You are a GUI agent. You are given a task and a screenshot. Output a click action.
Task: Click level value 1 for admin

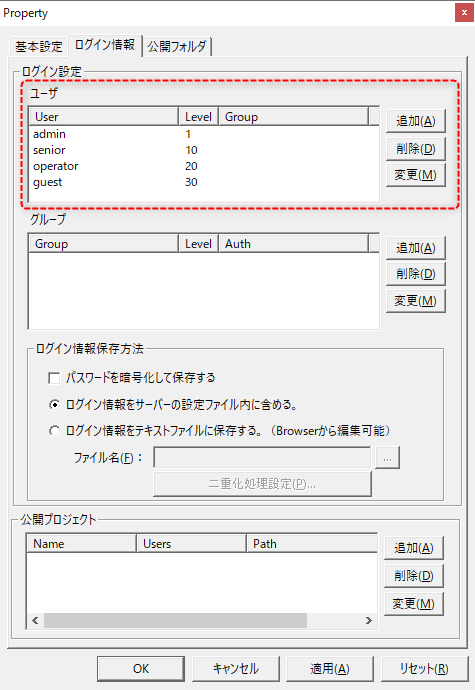click(188, 134)
